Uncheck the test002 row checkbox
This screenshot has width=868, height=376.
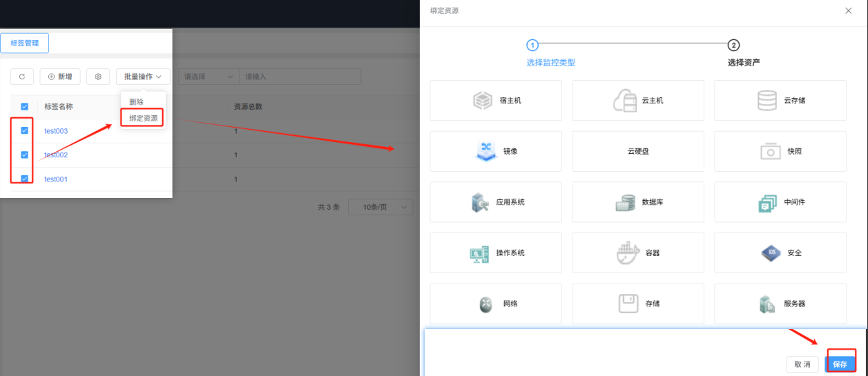click(24, 155)
